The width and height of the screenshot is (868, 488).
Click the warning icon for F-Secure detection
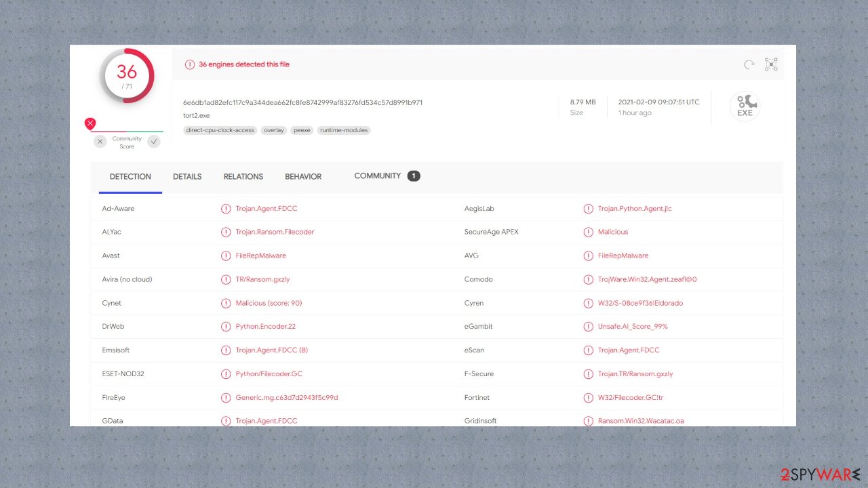(588, 374)
